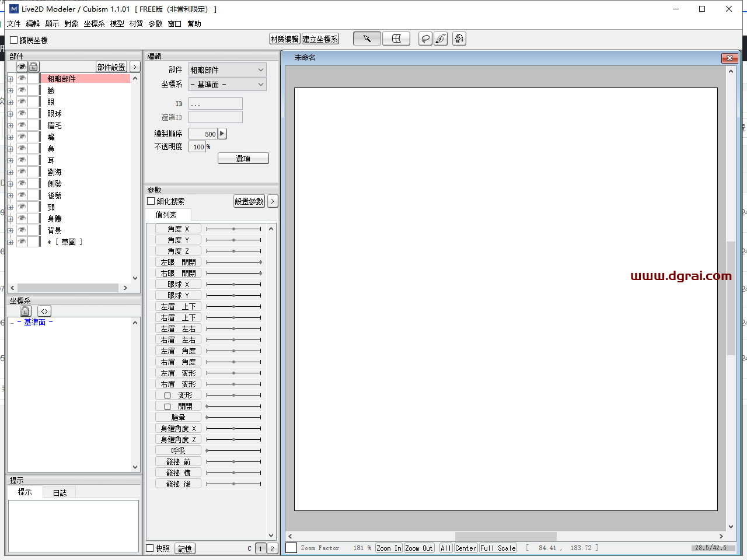
Task: Click the lock cell of 身體 row
Action: [x=34, y=218]
